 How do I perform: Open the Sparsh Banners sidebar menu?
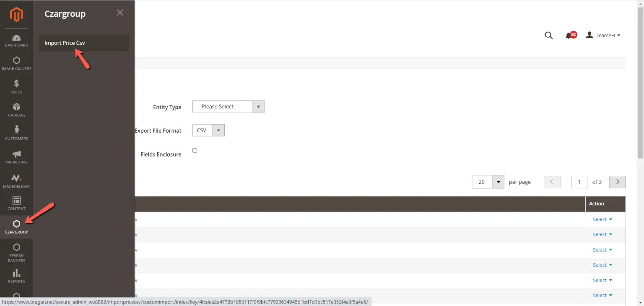click(16, 253)
